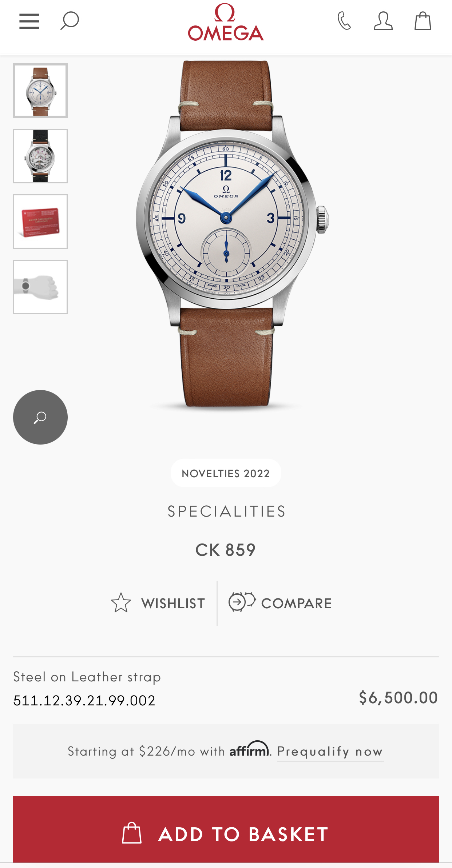Open the account profile icon
The width and height of the screenshot is (452, 868).
(x=383, y=21)
